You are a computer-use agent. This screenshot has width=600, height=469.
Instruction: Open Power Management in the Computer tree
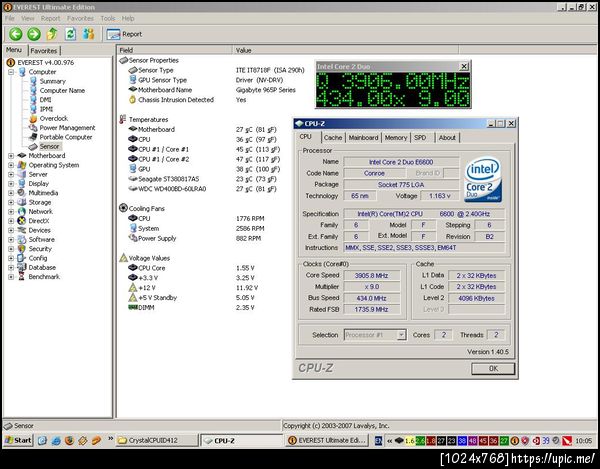coord(67,127)
